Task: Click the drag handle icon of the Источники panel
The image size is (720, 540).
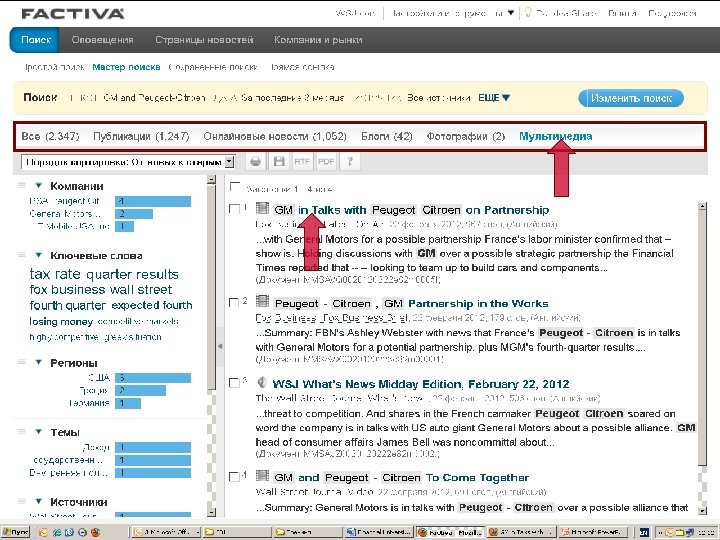Action: [22, 501]
